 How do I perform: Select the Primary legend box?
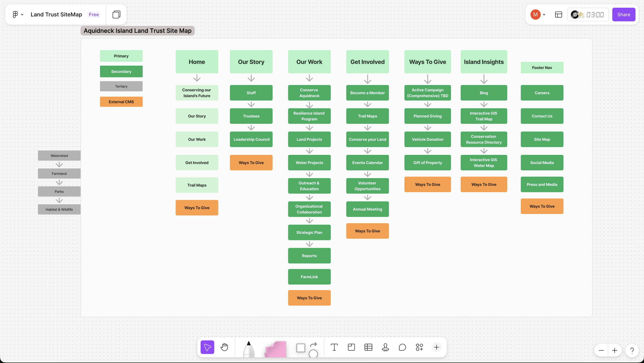tap(121, 56)
